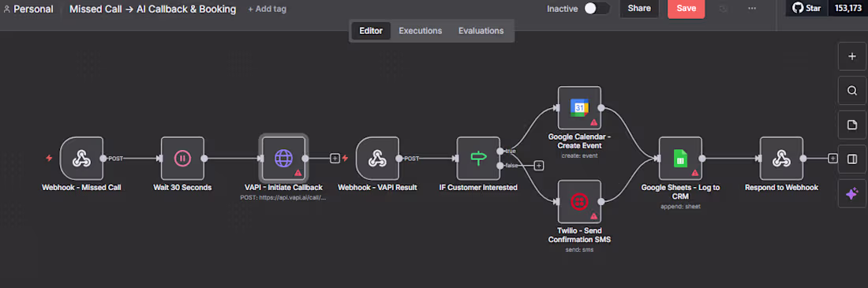The image size is (868, 288).
Task: Click the "VAPI - Initiate Callback" label
Action: click(x=283, y=188)
